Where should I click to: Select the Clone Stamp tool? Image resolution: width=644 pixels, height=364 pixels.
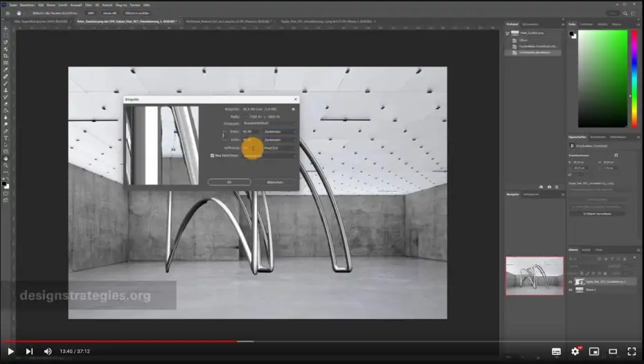(6, 90)
